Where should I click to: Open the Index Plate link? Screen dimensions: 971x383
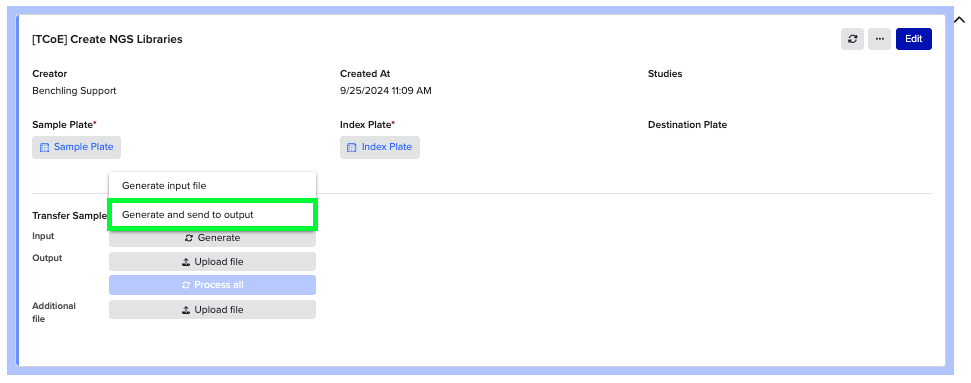click(380, 147)
